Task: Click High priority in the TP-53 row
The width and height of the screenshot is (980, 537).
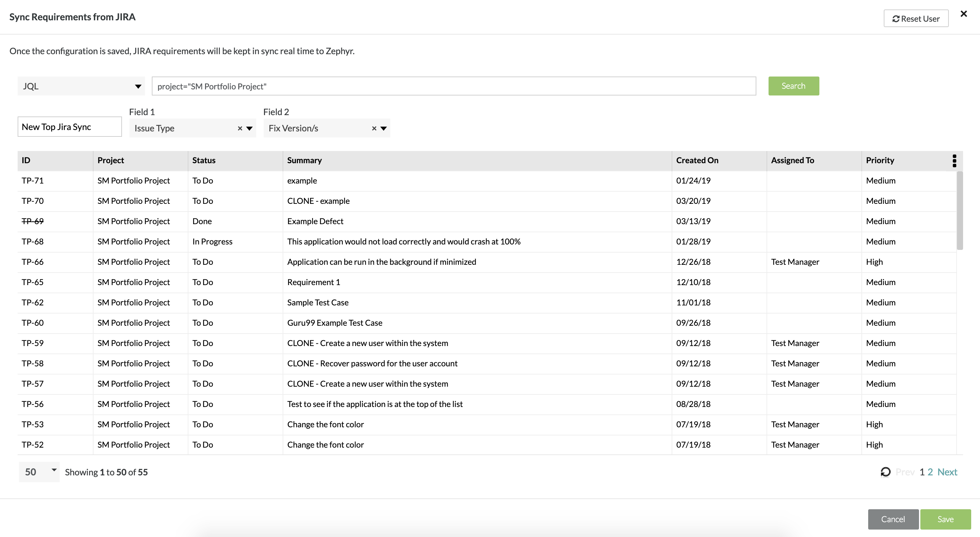Action: 875,425
